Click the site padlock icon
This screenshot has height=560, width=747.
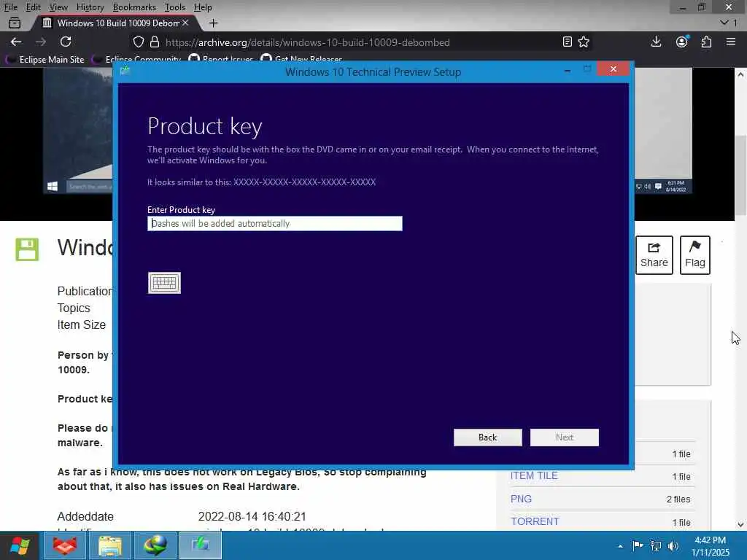pyautogui.click(x=155, y=42)
